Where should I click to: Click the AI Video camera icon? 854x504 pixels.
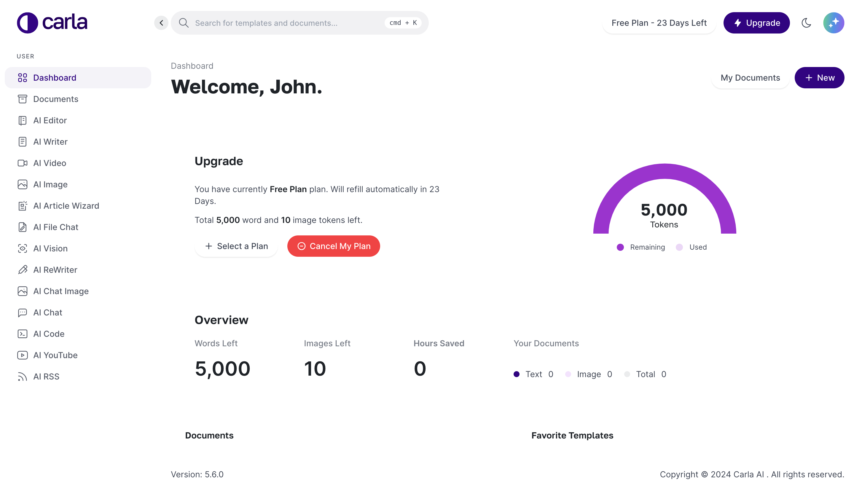(23, 163)
